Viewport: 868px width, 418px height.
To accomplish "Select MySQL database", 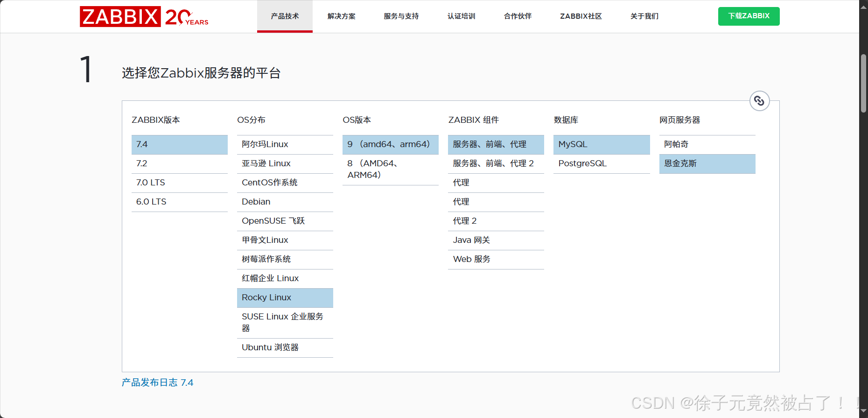I will 602,145.
